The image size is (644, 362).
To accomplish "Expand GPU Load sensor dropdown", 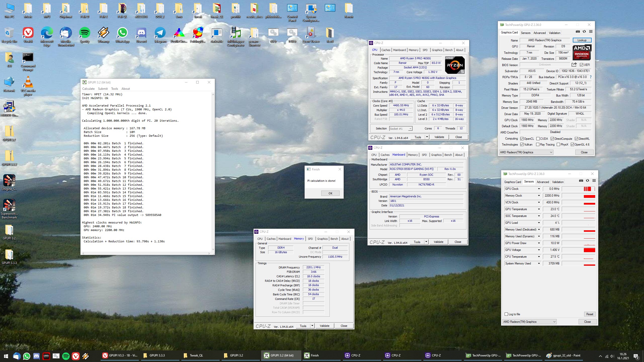I will click(539, 223).
